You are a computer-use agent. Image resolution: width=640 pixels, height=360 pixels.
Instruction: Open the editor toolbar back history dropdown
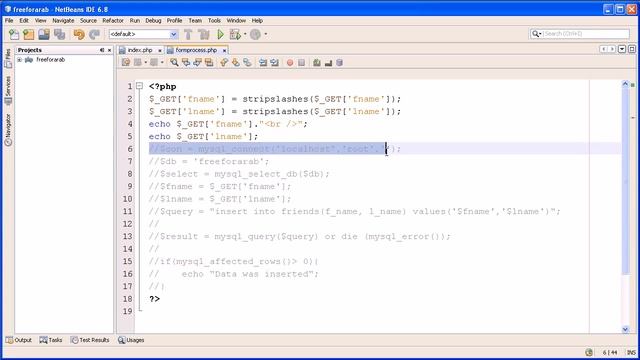(x=146, y=62)
